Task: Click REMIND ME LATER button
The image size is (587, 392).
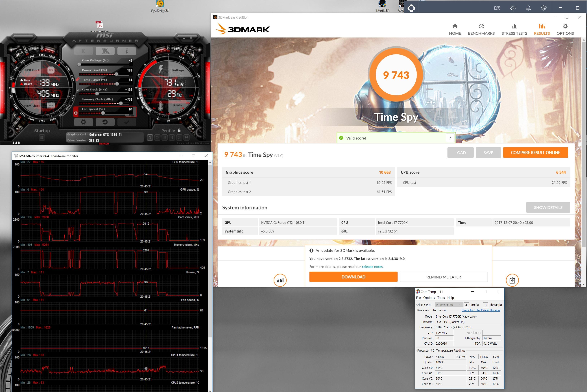Action: point(444,277)
